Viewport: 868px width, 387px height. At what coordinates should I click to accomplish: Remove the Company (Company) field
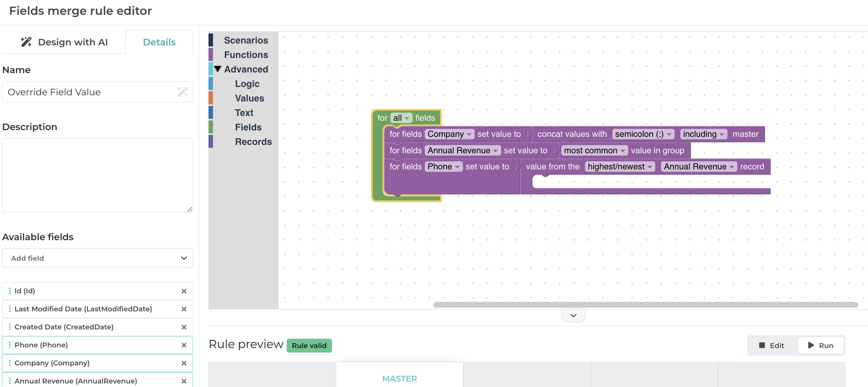tap(184, 363)
